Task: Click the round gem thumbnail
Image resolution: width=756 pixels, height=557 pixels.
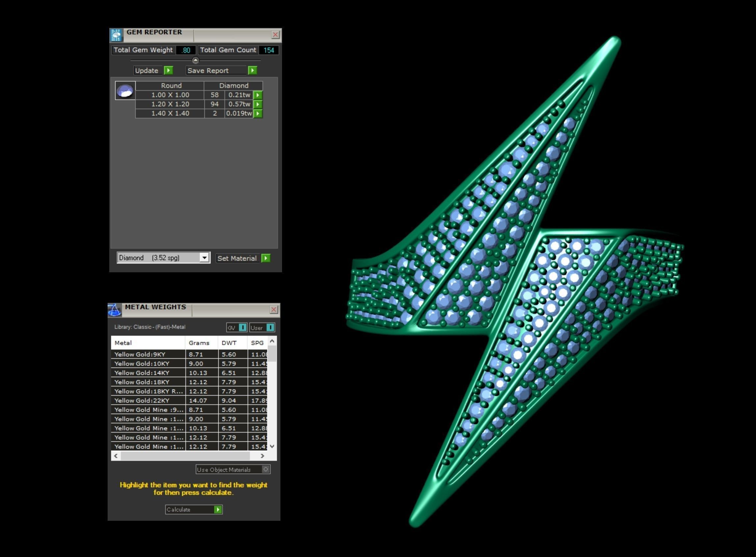Action: [125, 90]
